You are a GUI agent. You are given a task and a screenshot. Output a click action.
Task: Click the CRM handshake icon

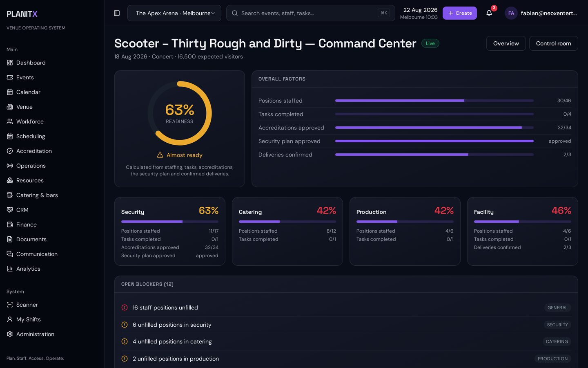click(10, 210)
